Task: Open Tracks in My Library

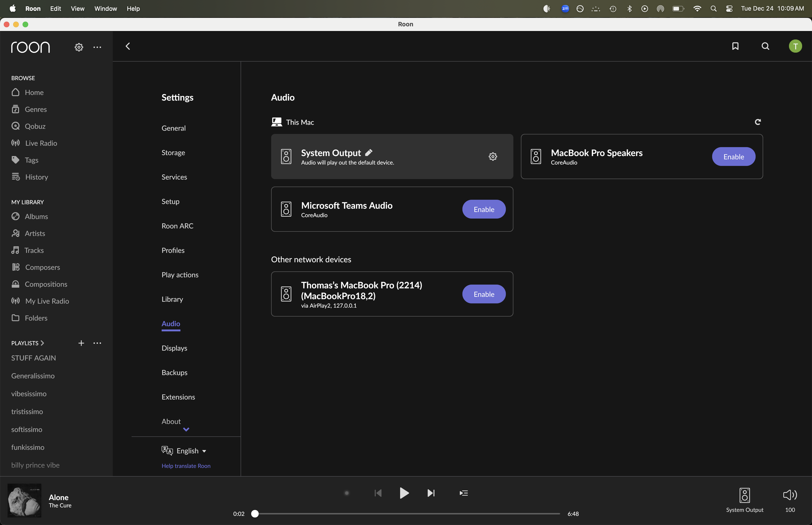Action: coord(27,250)
